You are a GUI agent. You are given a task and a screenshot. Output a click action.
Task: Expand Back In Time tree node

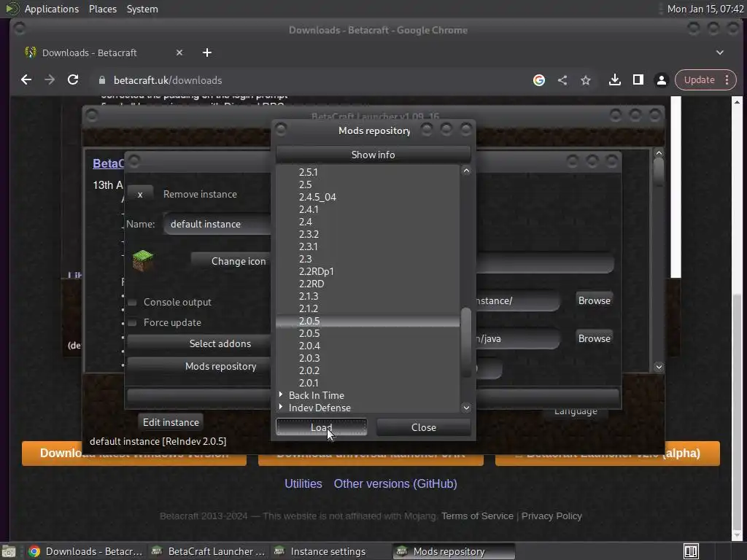281,394
